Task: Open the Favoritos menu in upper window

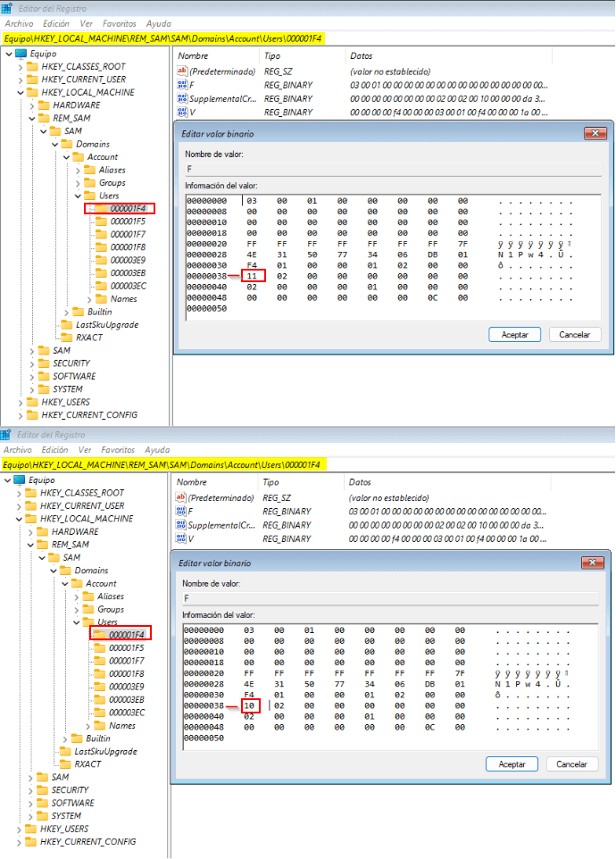Action: (119, 24)
